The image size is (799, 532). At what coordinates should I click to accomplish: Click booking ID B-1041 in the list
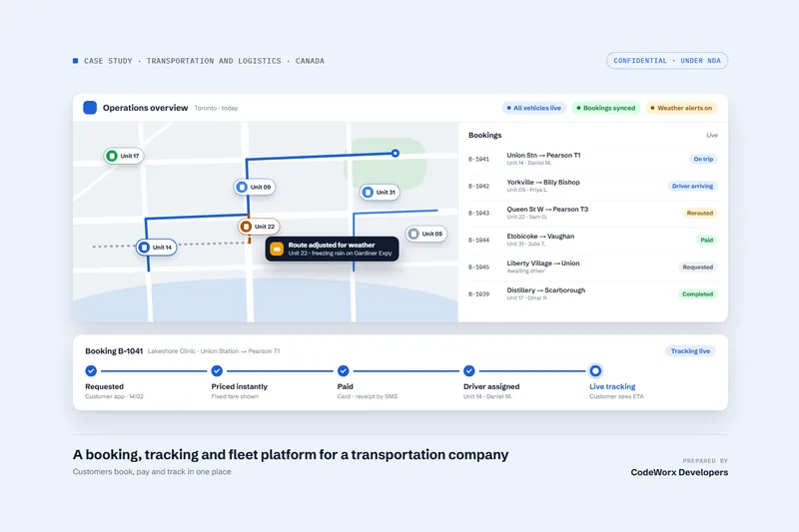pos(479,160)
